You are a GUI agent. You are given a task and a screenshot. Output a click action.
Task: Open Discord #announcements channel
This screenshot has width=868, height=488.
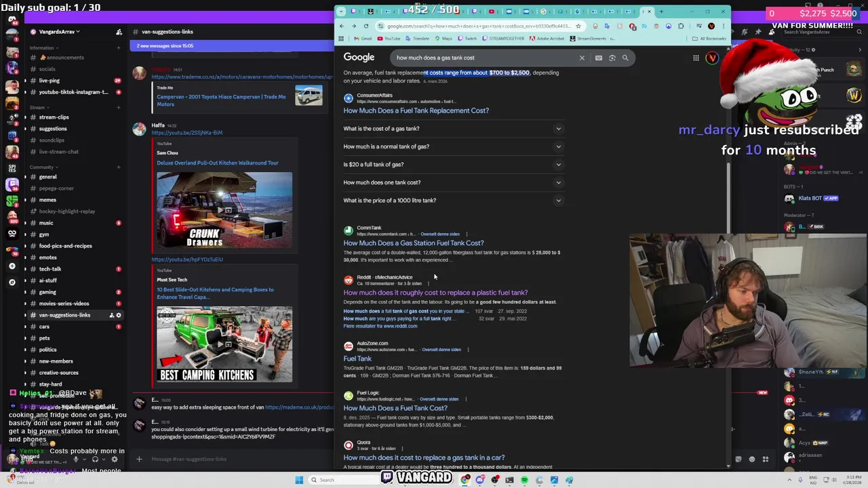click(x=65, y=58)
